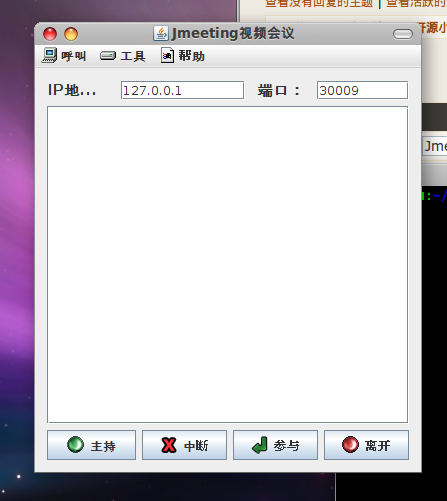Open the 查看没有回复的主题 link in browser
Screen dimensions: 447x501
tap(319, 4)
